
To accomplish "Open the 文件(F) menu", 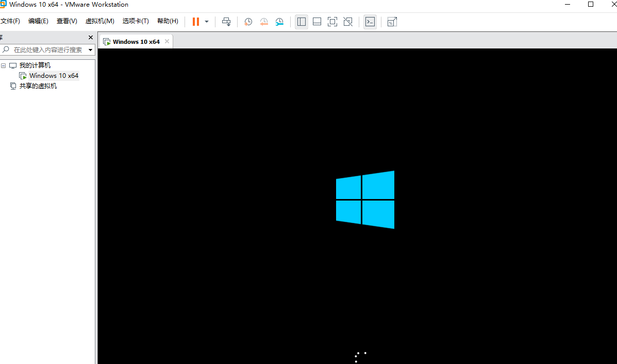I will pos(10,21).
